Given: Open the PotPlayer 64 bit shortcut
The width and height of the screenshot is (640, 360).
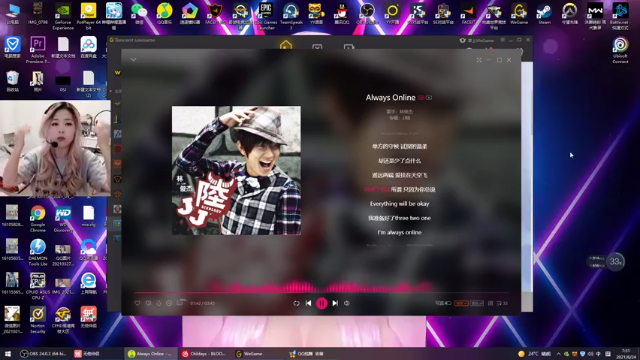Looking at the screenshot, I should tap(89, 16).
